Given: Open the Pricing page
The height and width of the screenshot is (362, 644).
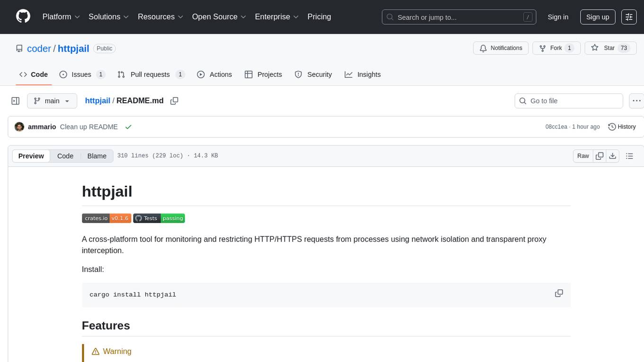Looking at the screenshot, I should click(319, 17).
